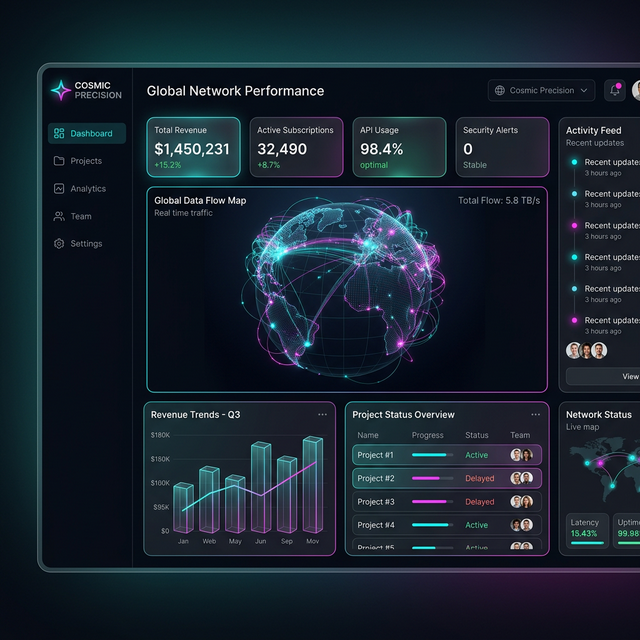This screenshot has width=640, height=640.
Task: Click the Projects folder icon
Action: click(x=59, y=161)
